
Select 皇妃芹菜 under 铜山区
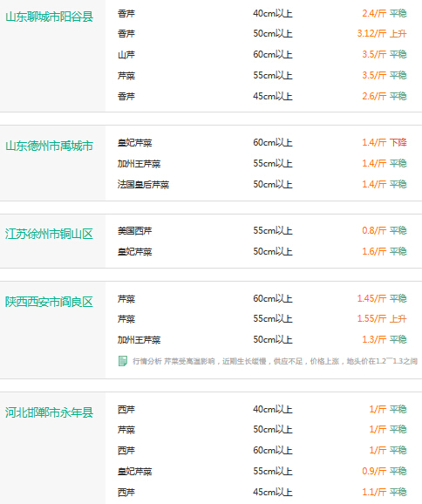[x=134, y=252]
